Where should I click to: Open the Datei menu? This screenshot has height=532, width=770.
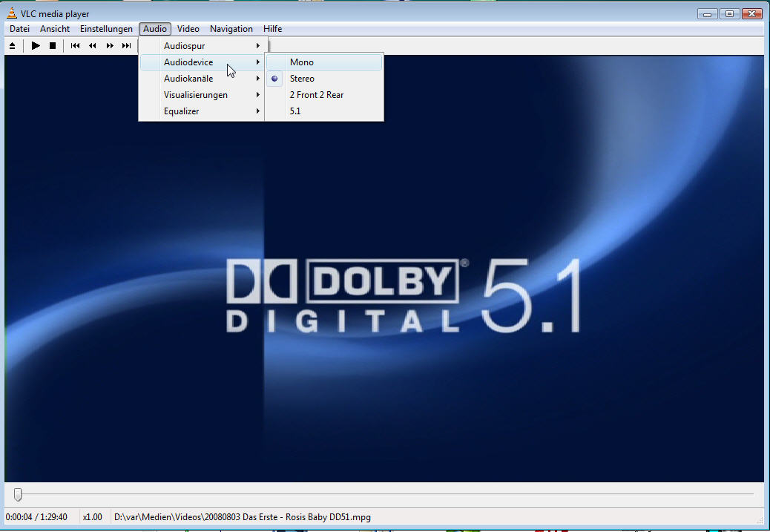coord(20,29)
